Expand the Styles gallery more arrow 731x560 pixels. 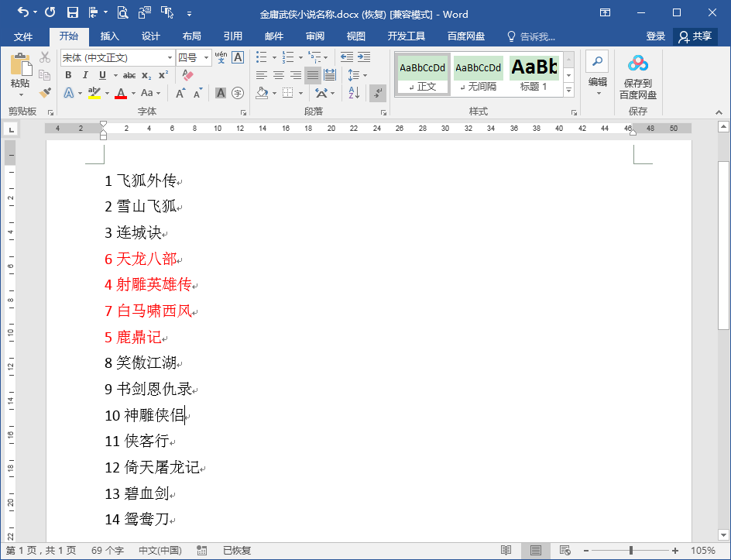[x=568, y=90]
